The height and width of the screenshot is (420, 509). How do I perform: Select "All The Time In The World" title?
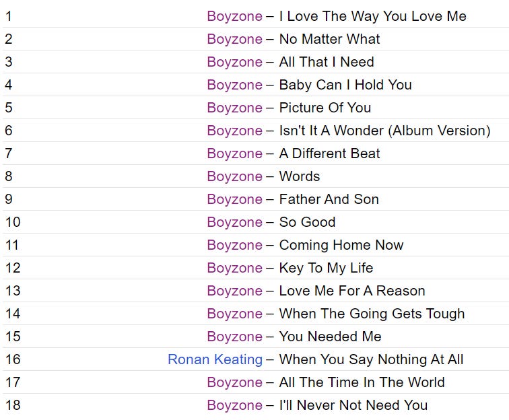(x=362, y=382)
